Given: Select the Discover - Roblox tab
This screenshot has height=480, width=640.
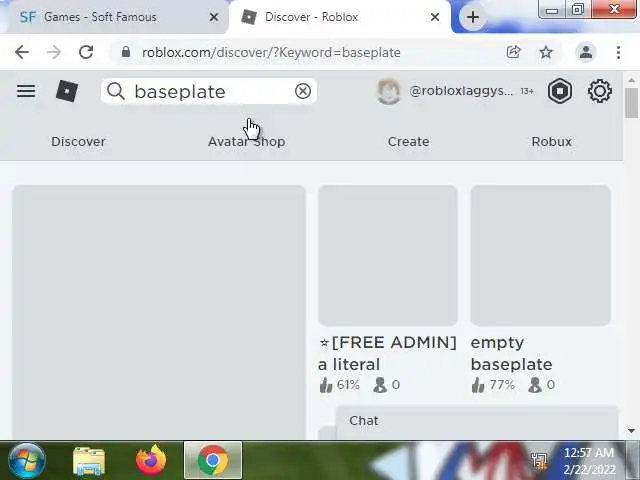Looking at the screenshot, I should click(339, 17).
